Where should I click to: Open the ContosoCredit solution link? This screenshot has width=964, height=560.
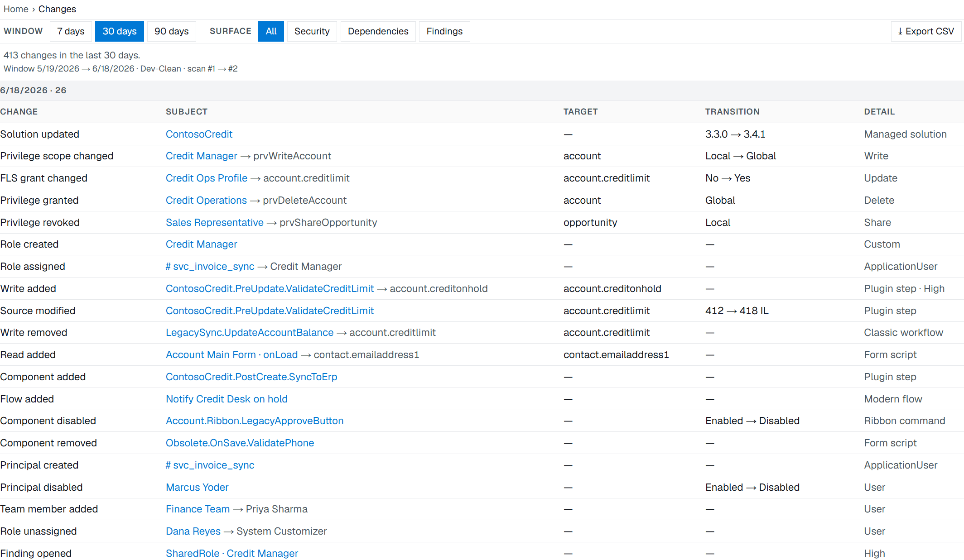click(x=199, y=134)
